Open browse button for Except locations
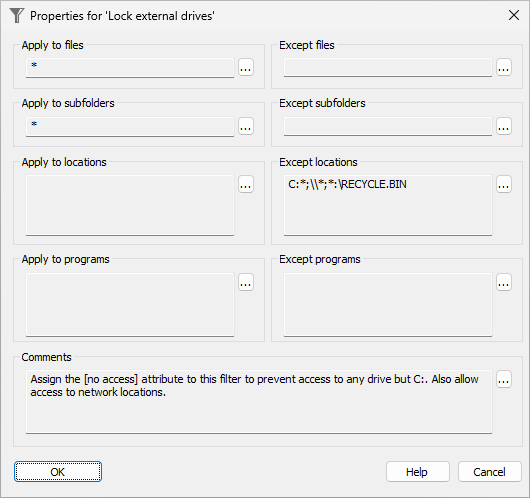530x498 pixels. pos(504,184)
